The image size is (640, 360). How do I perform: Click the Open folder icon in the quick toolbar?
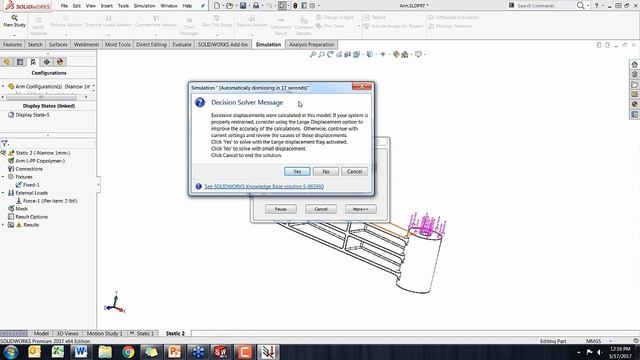230,6
